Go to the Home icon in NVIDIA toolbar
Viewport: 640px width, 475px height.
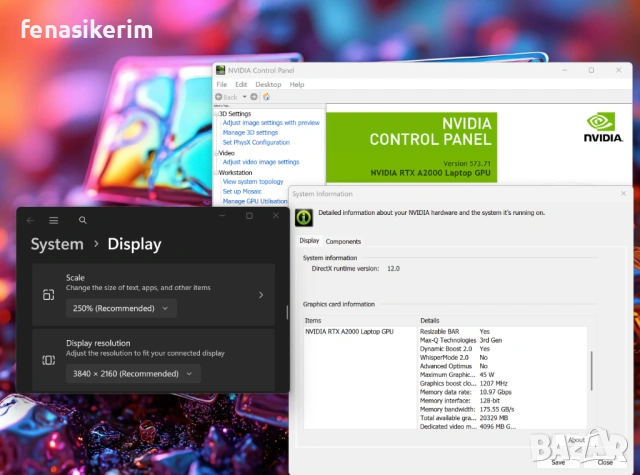click(x=267, y=97)
